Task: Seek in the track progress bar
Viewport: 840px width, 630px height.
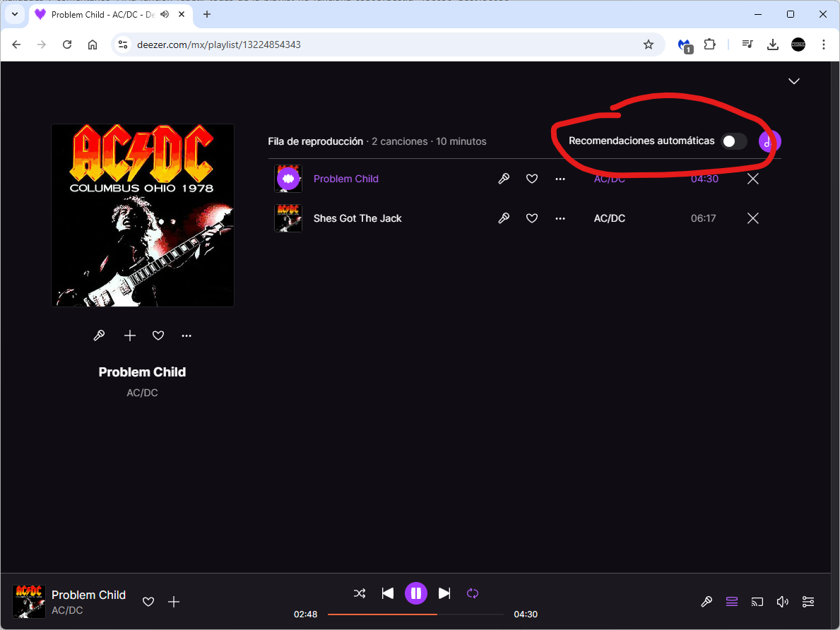Action: [x=415, y=614]
